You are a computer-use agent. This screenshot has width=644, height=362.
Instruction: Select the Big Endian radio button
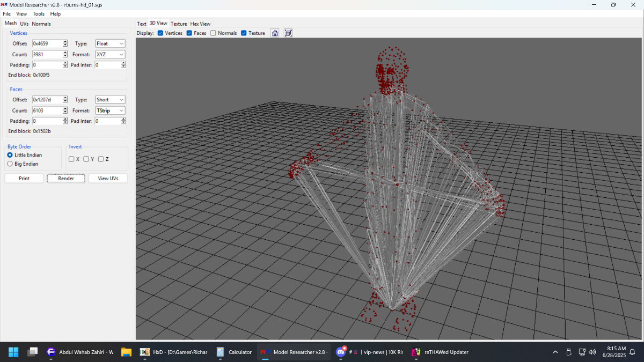point(10,164)
